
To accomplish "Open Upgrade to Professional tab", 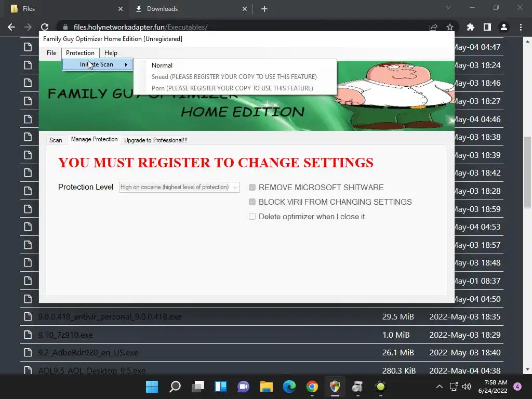I will pos(156,140).
